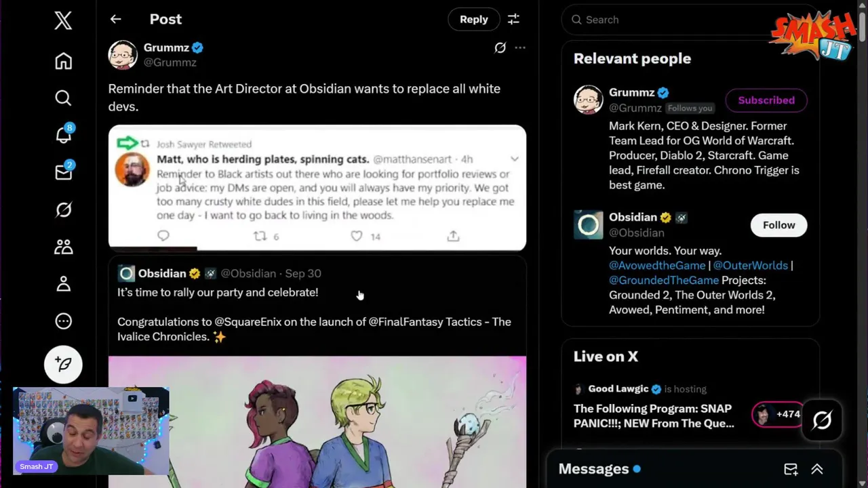This screenshot has width=868, height=488.
Task: Go back using the arrow
Action: [x=115, y=20]
